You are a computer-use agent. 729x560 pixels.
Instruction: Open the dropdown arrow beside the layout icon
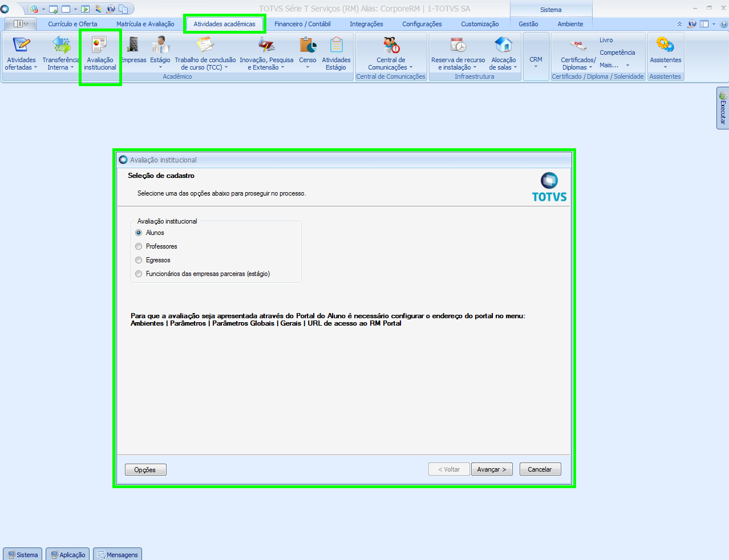click(x=714, y=24)
